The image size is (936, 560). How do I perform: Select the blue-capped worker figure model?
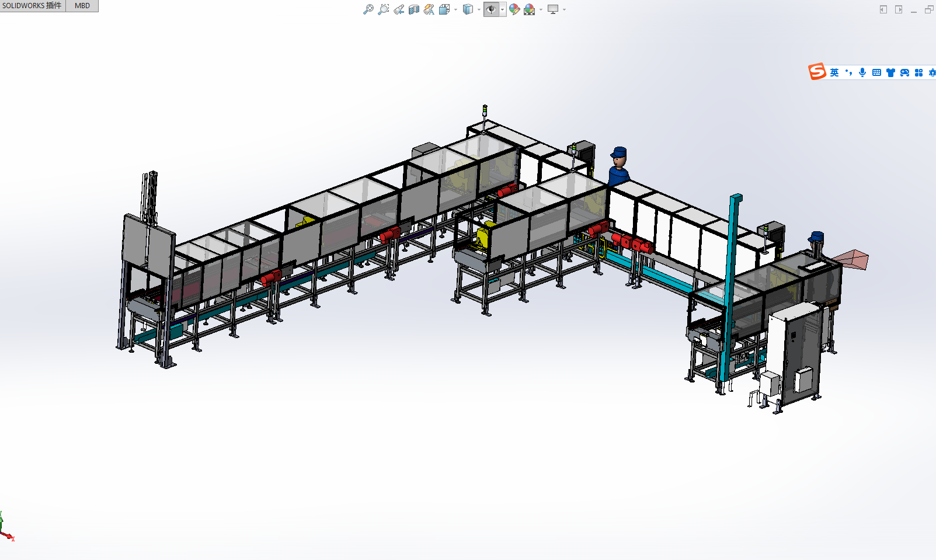click(618, 166)
